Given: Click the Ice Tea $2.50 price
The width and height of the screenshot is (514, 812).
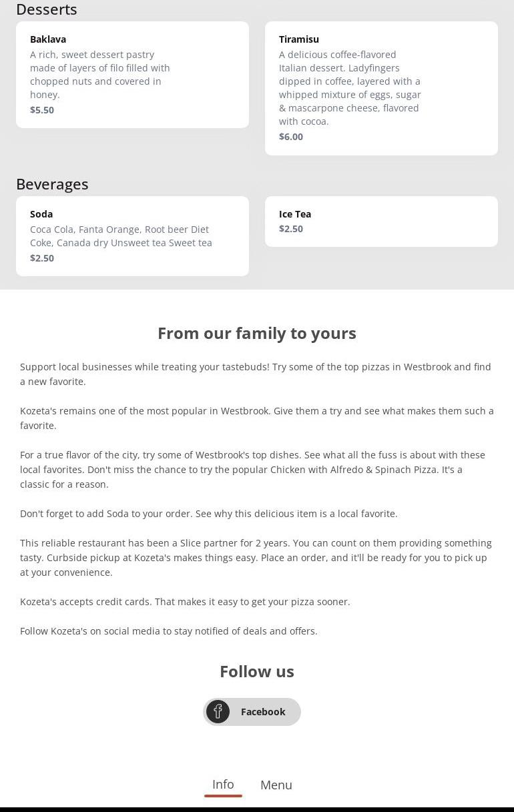Looking at the screenshot, I should click(x=291, y=229).
